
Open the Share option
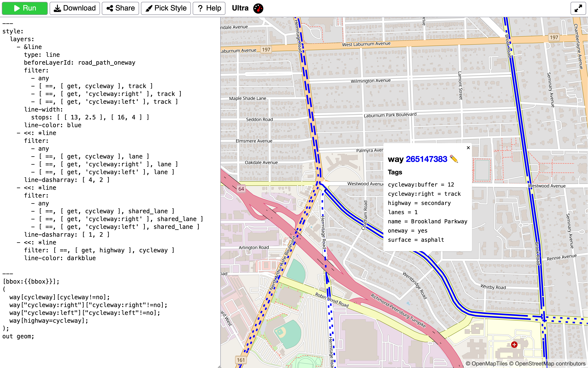(x=120, y=8)
